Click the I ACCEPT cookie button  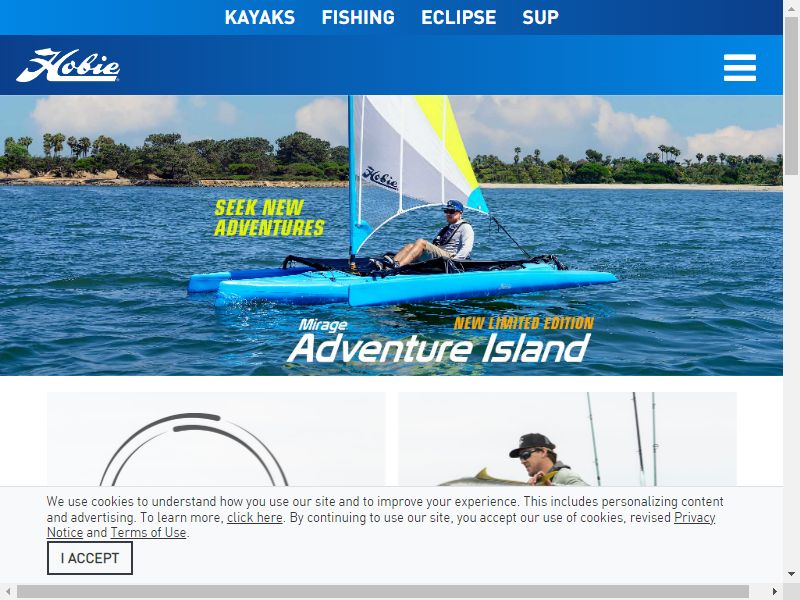coord(90,558)
